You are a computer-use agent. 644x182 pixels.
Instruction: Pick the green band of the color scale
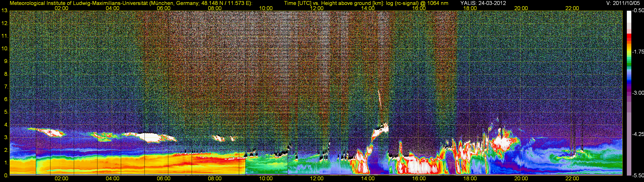click(629, 64)
